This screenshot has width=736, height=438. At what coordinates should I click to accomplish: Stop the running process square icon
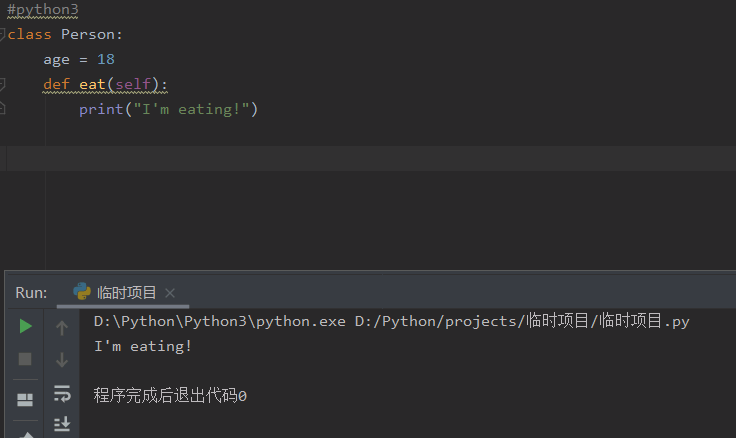[25, 359]
